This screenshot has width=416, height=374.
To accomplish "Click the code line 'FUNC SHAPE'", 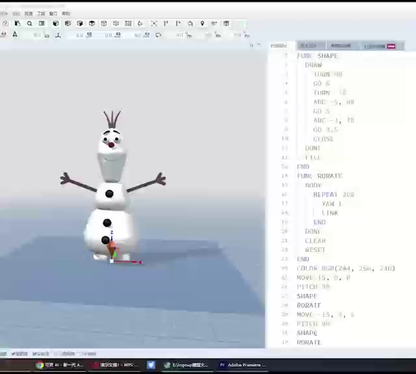I will [317, 56].
